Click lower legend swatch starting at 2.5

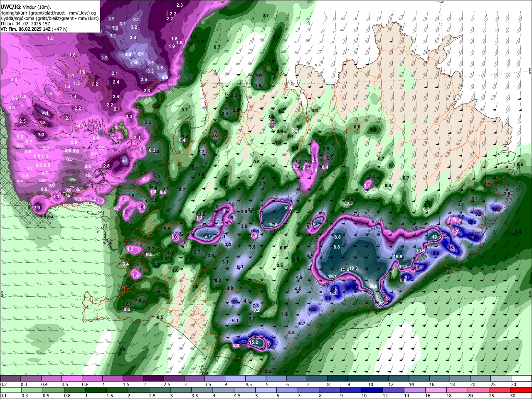tap(159, 390)
